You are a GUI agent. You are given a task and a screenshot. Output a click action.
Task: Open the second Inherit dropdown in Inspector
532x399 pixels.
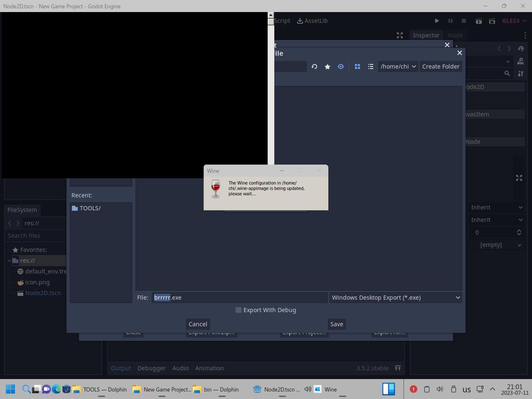click(x=497, y=220)
